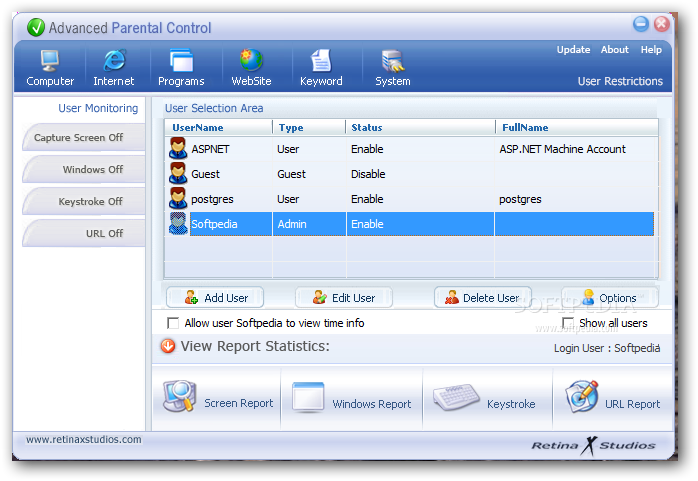The height and width of the screenshot is (481, 698).
Task: Click Admin type of Softpedia row
Action: tap(292, 224)
